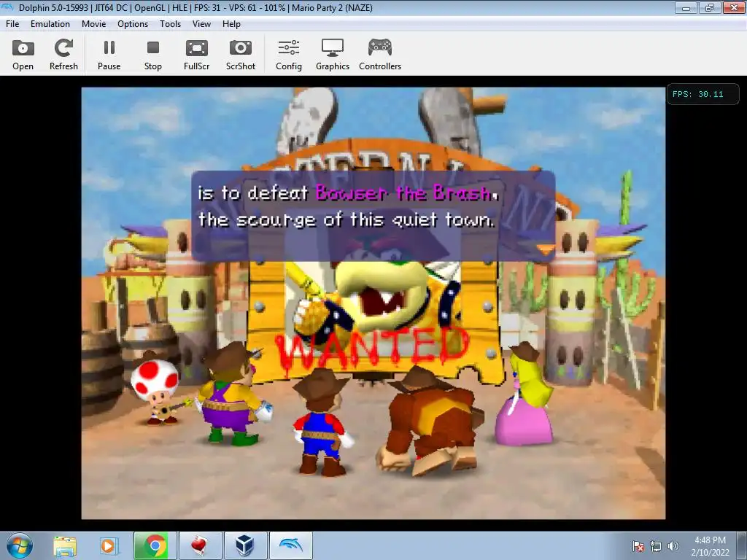This screenshot has width=747, height=560.
Task: Open the Options menu
Action: [x=133, y=24]
